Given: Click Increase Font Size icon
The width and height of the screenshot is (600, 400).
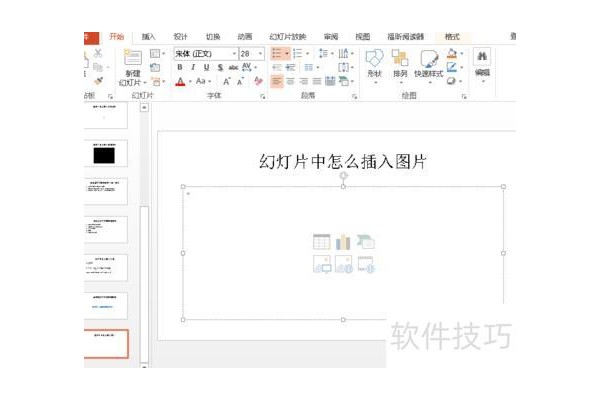Looking at the screenshot, I should tap(227, 81).
